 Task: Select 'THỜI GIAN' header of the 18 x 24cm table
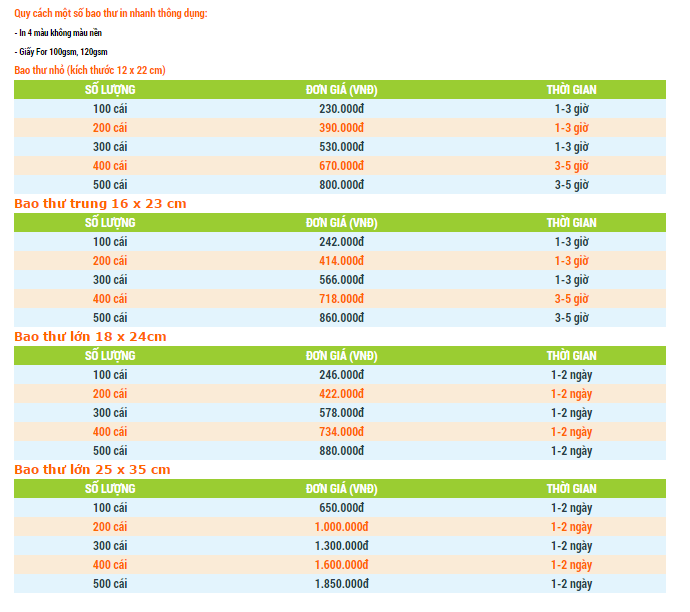coord(572,355)
